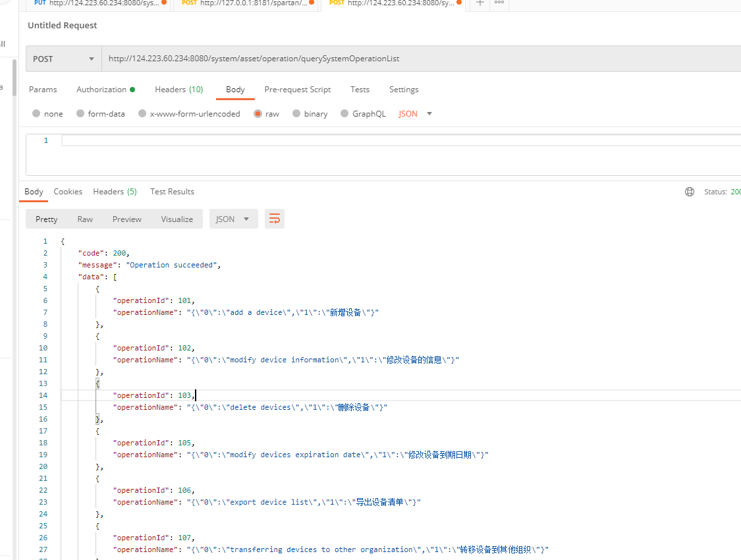The height and width of the screenshot is (560, 741).
Task: Open the POST method dropdown
Action: [63, 59]
